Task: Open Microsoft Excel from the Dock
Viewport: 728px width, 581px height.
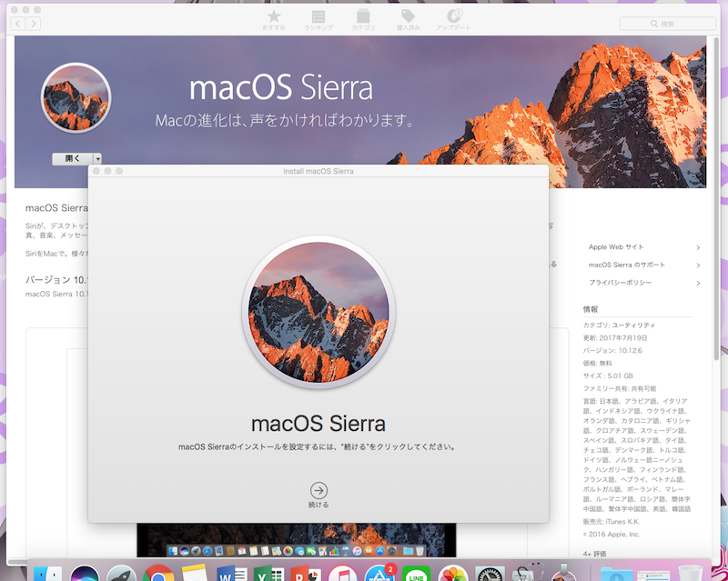Action: [268, 574]
